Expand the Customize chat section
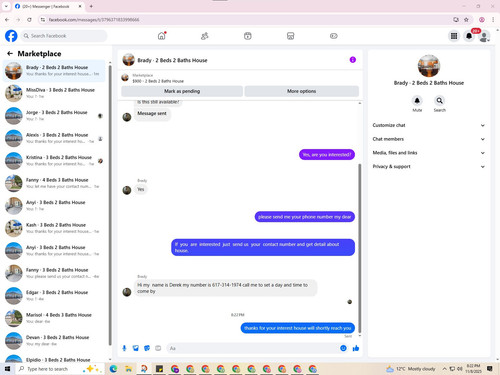 coord(429,125)
